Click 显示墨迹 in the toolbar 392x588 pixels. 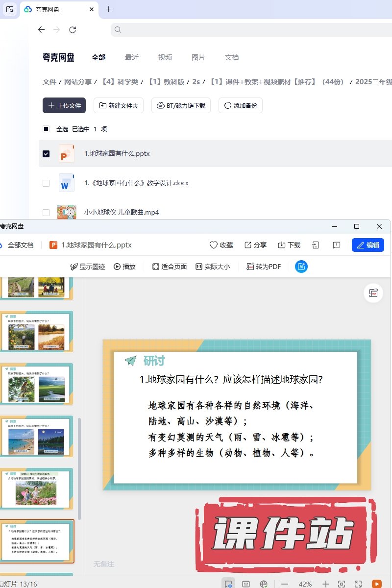coord(88,267)
